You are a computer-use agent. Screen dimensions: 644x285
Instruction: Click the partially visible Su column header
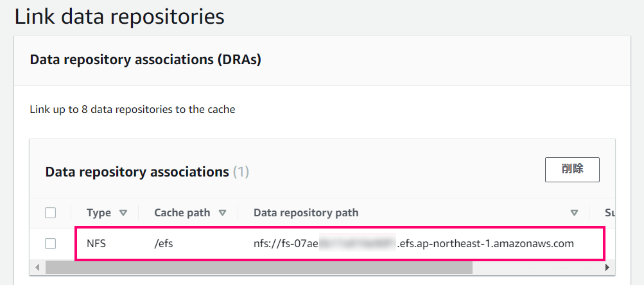(x=610, y=213)
